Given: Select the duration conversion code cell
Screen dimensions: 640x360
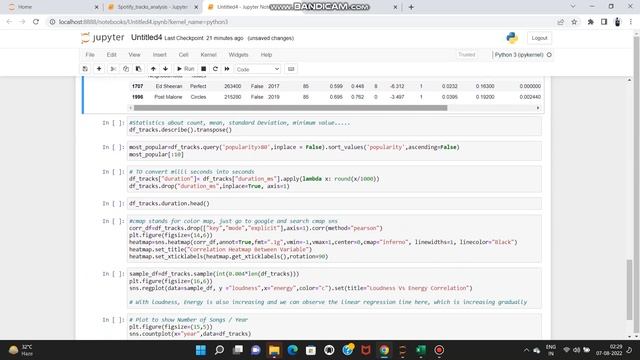Looking at the screenshot, I should 334,179.
